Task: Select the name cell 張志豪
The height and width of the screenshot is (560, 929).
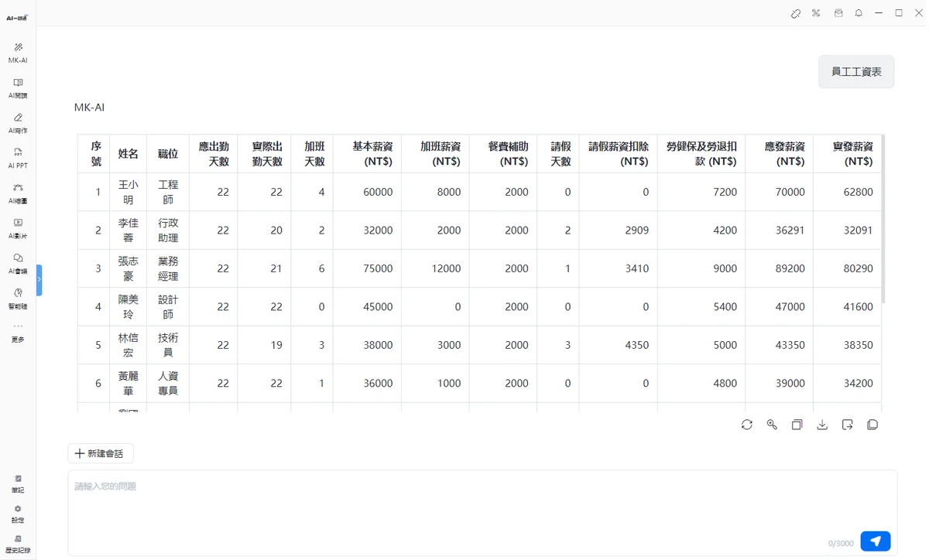Action: click(x=128, y=268)
